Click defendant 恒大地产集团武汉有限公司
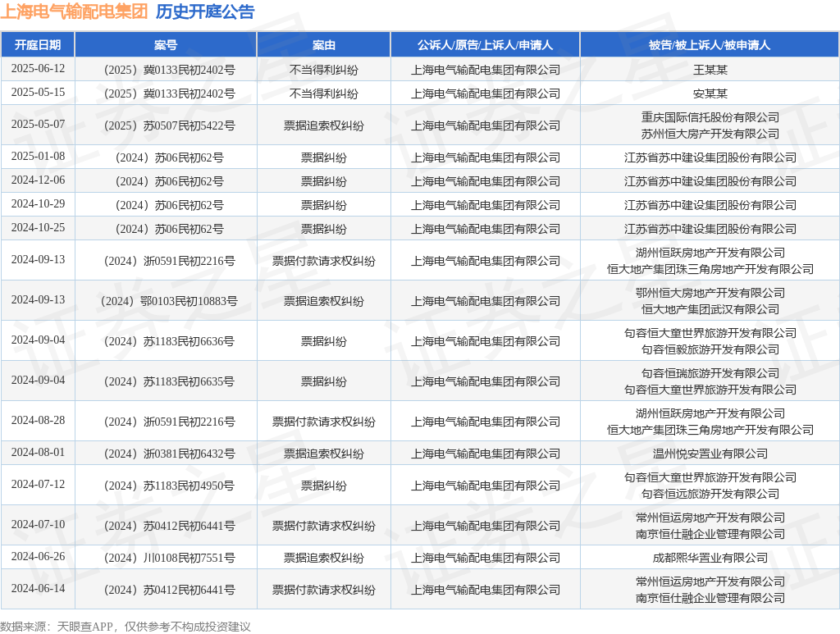This screenshot has width=840, height=634. tap(710, 309)
